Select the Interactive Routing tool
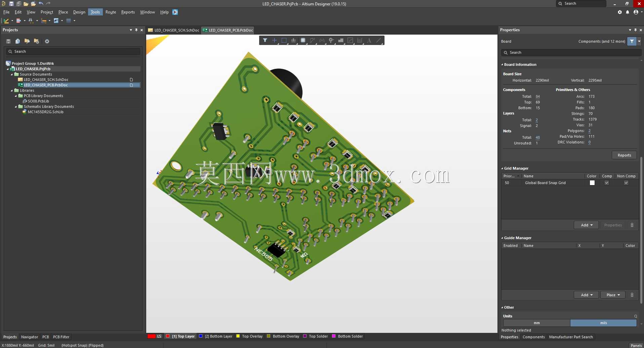 (x=313, y=40)
